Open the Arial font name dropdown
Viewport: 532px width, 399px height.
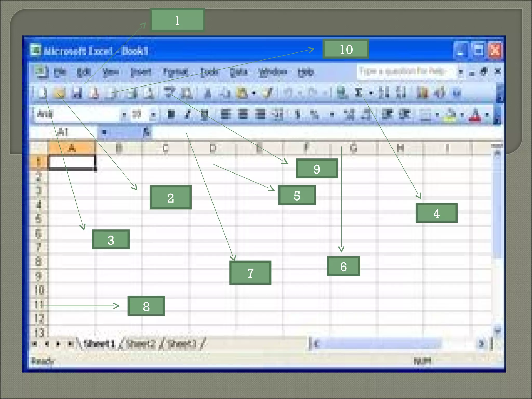124,114
